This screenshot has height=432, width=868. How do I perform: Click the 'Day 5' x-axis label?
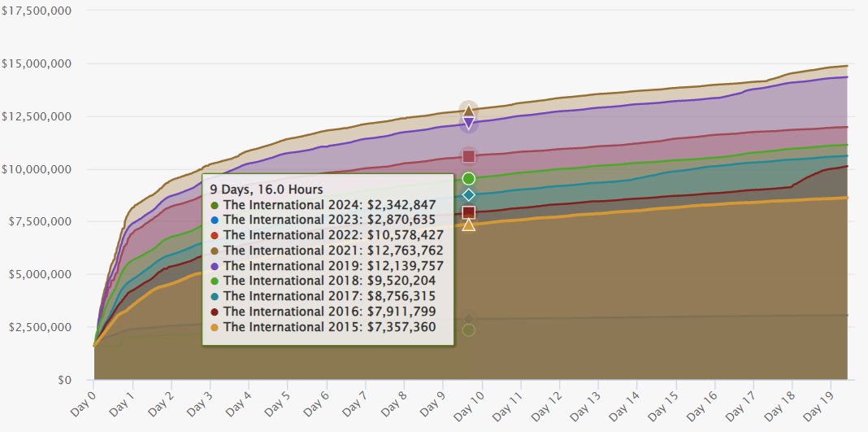tap(276, 404)
